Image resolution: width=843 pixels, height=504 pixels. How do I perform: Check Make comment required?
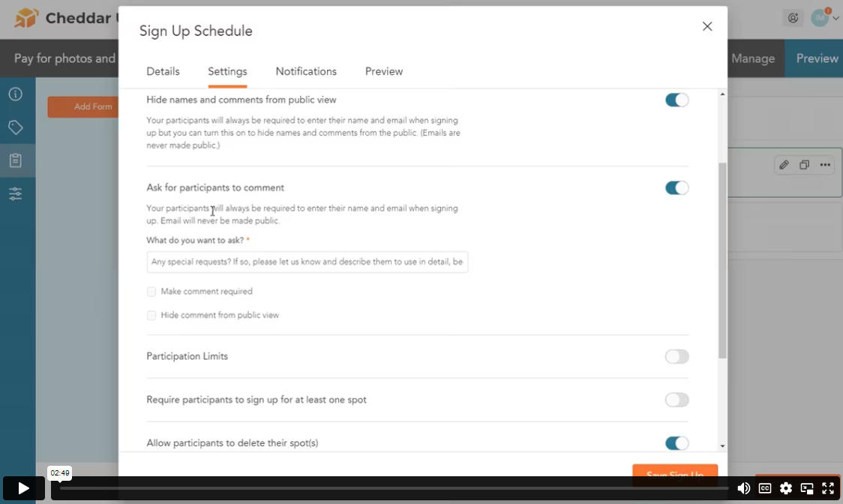tap(151, 292)
